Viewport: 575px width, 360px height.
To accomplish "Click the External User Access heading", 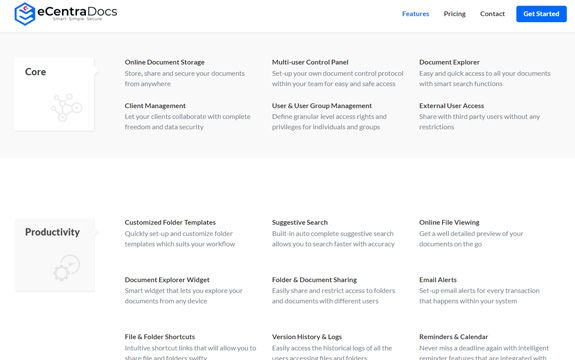I will [451, 106].
